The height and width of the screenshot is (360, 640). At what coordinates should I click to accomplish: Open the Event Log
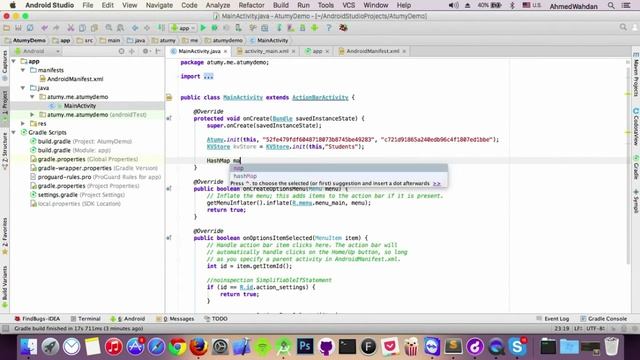552,319
